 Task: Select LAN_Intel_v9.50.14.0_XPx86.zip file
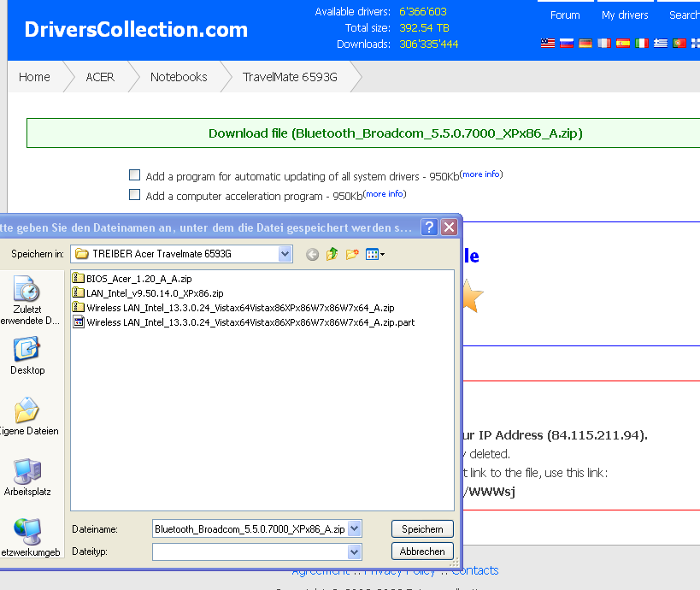pos(148,293)
